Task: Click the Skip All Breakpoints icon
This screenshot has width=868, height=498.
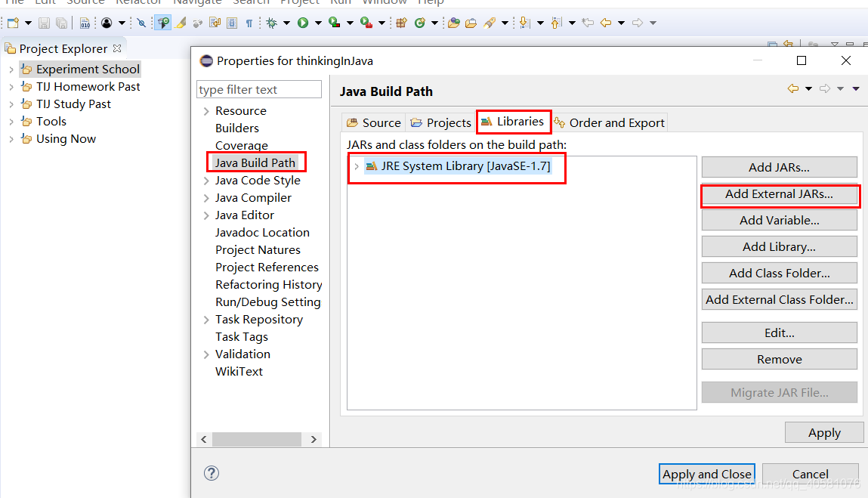Action: [142, 23]
